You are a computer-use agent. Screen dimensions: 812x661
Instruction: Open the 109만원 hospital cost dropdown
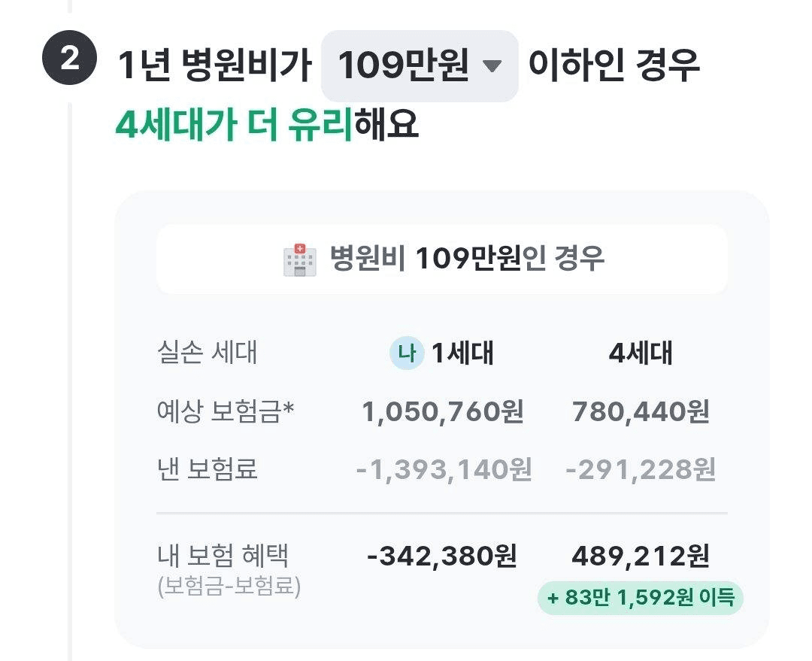pyautogui.click(x=419, y=66)
